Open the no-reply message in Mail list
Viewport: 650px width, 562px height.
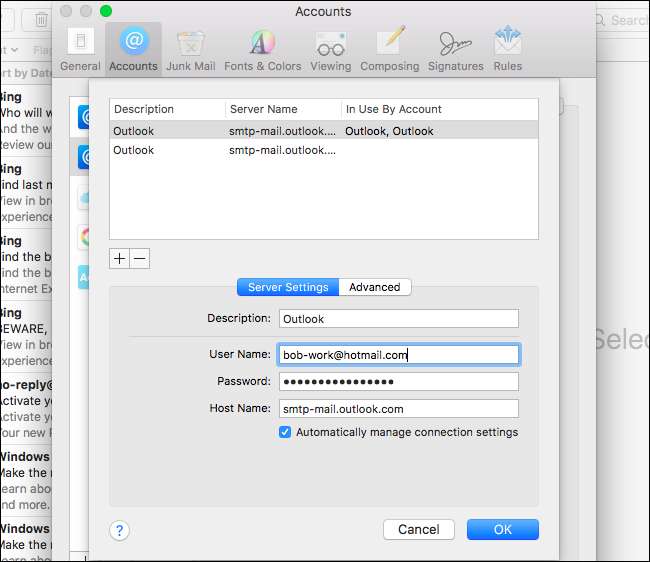[x=27, y=409]
